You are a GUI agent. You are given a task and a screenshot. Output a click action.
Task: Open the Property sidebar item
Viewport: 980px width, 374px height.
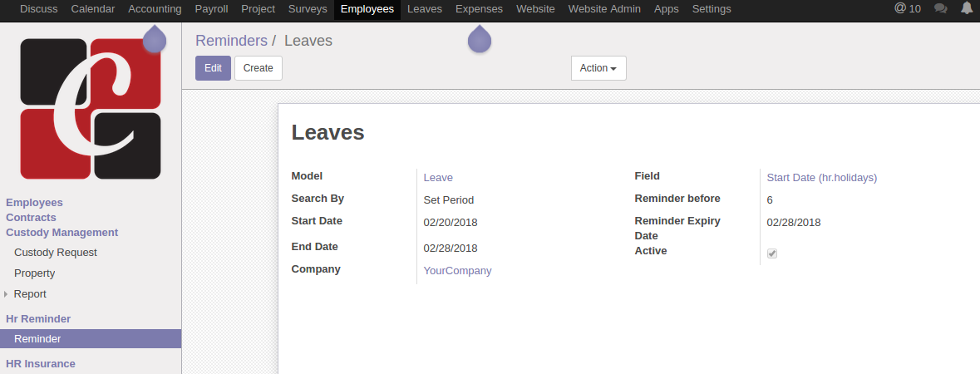[x=35, y=273]
